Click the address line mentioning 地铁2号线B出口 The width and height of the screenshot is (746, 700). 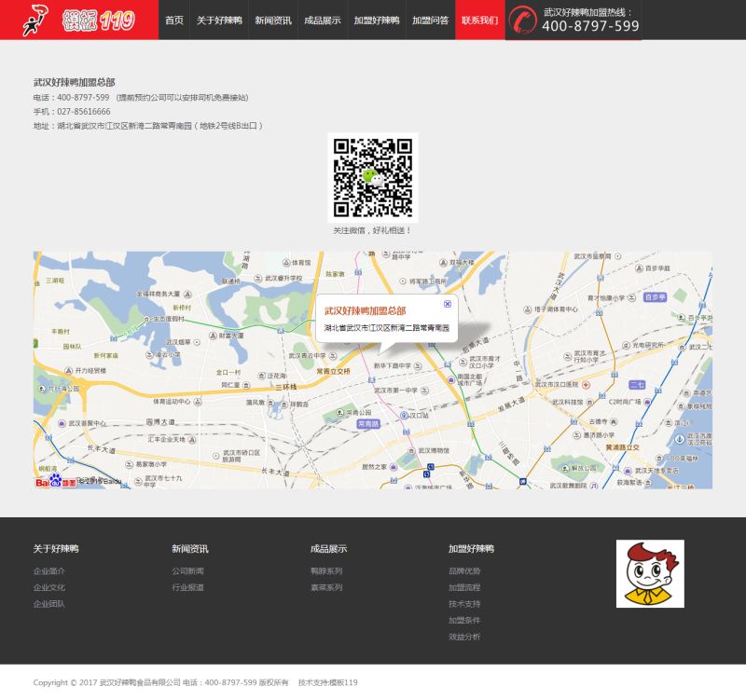(148, 126)
